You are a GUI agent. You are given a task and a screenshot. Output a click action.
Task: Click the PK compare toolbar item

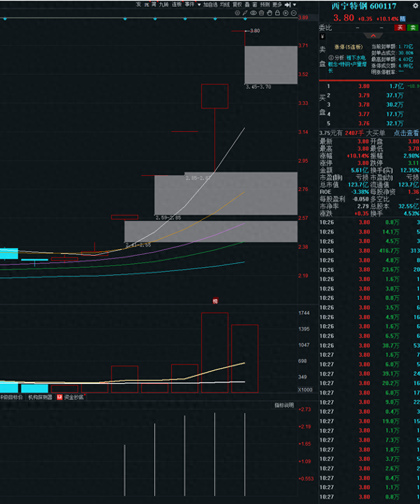pyautogui.click(x=146, y=5)
